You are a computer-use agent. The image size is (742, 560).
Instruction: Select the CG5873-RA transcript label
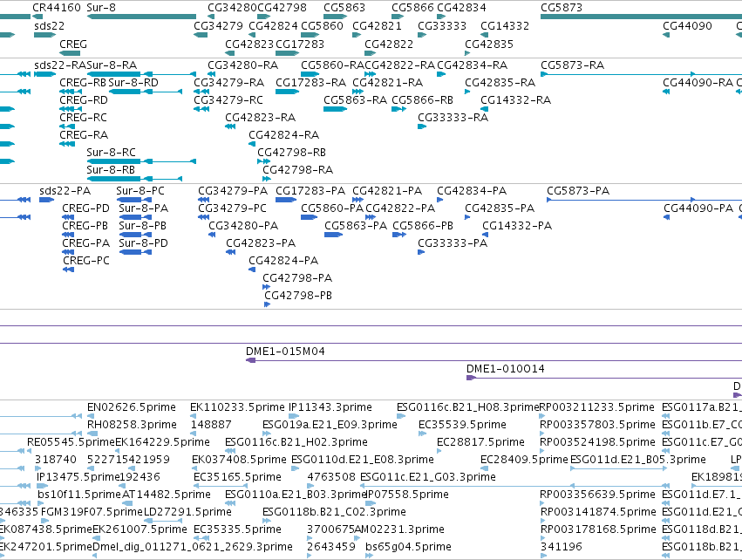click(x=573, y=65)
